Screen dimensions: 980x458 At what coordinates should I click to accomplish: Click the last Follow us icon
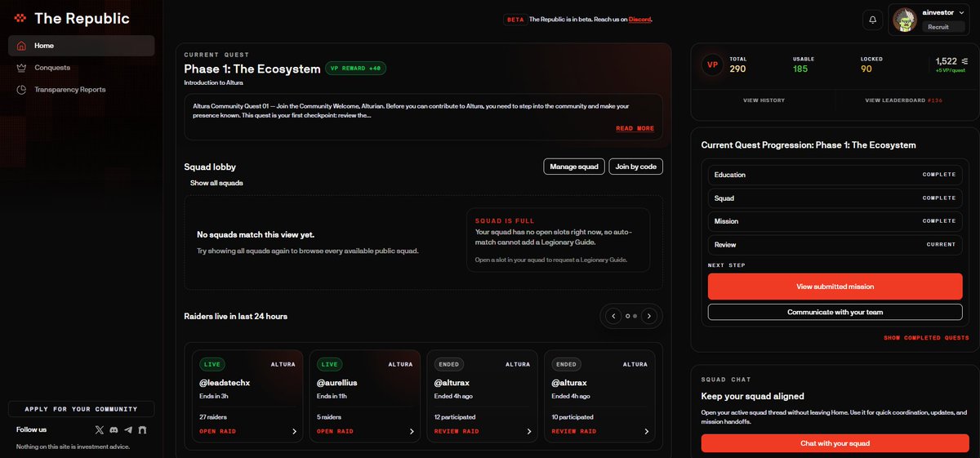click(x=142, y=429)
